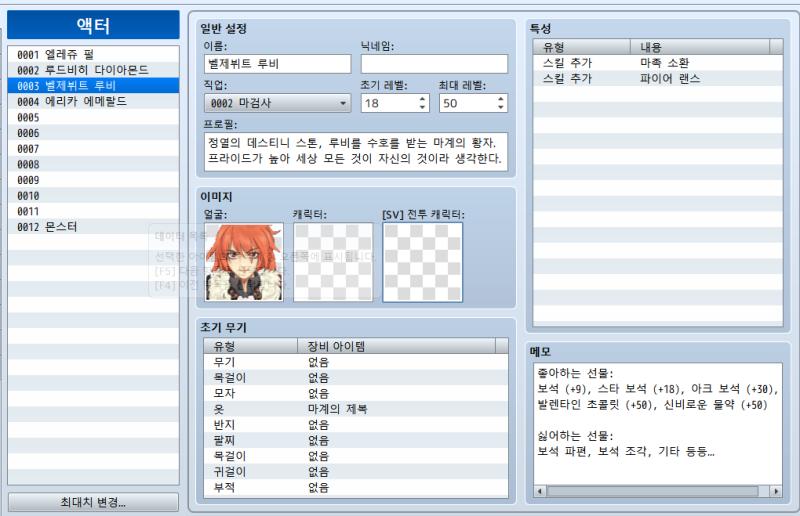Select trait 스킬 추가 파이어 랜스

pyautogui.click(x=658, y=79)
